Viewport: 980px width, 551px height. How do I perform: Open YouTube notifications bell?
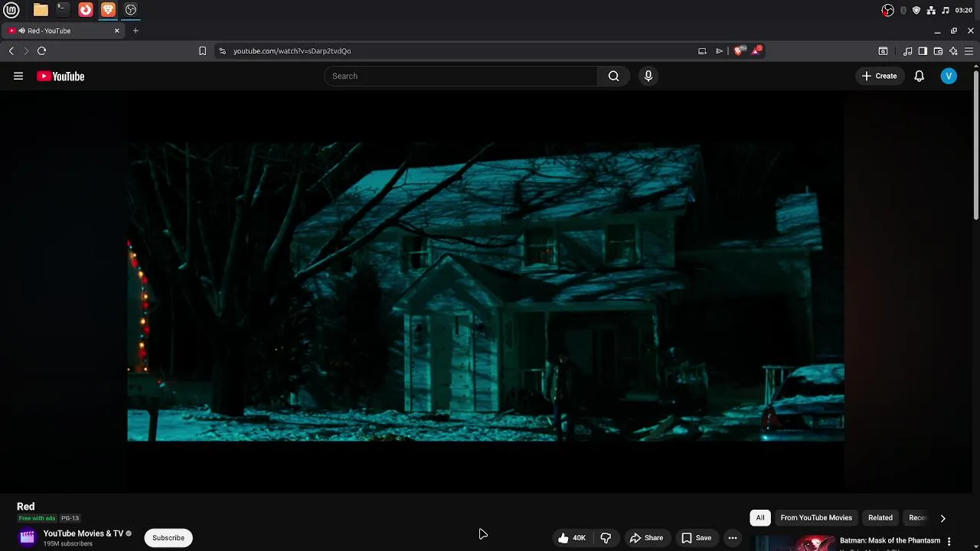point(920,76)
